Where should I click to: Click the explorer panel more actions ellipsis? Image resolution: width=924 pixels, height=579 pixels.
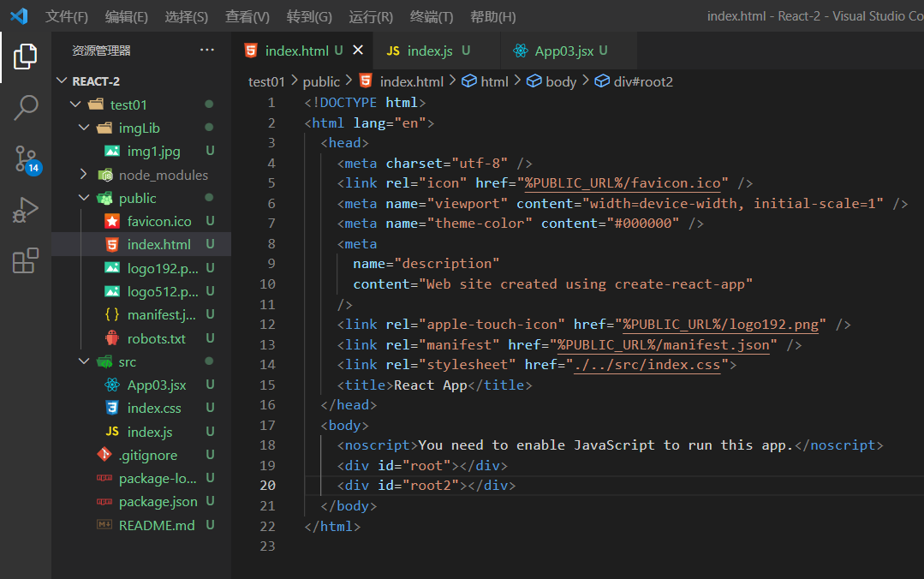click(x=207, y=51)
